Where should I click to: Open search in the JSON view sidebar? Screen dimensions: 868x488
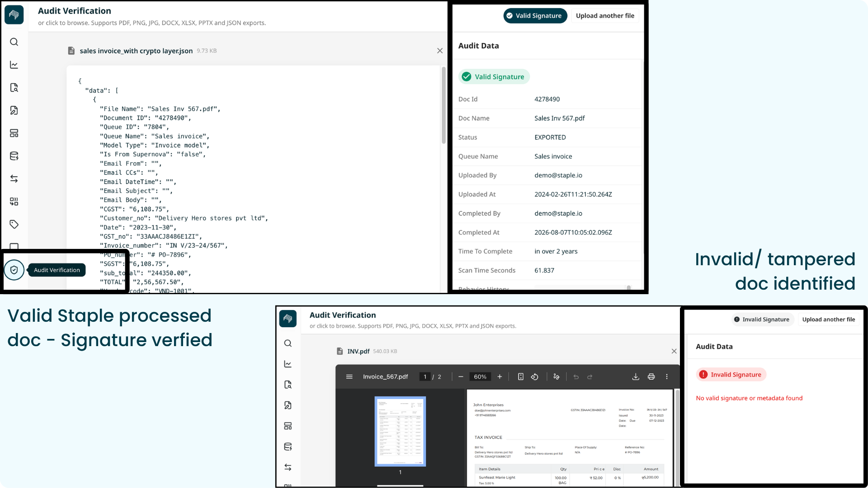pos(14,42)
